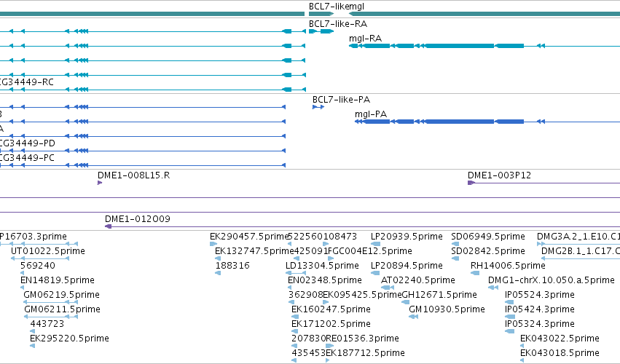Click the DMG1-chrX.10.050.a.5prime label
Image resolution: width=620 pixels, height=364 pixels.
coord(552,280)
